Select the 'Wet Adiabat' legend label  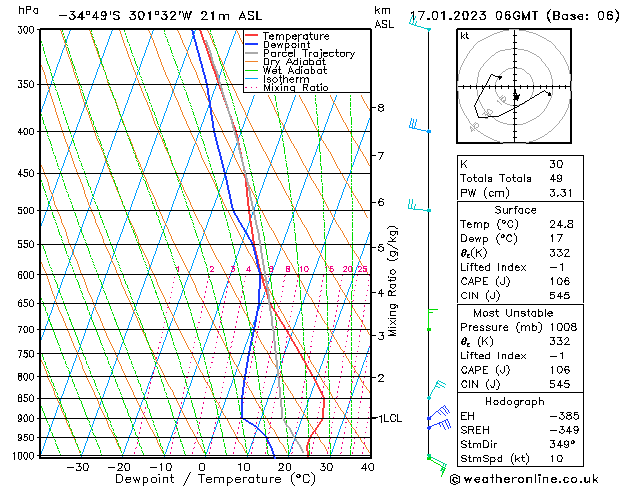coord(295,71)
